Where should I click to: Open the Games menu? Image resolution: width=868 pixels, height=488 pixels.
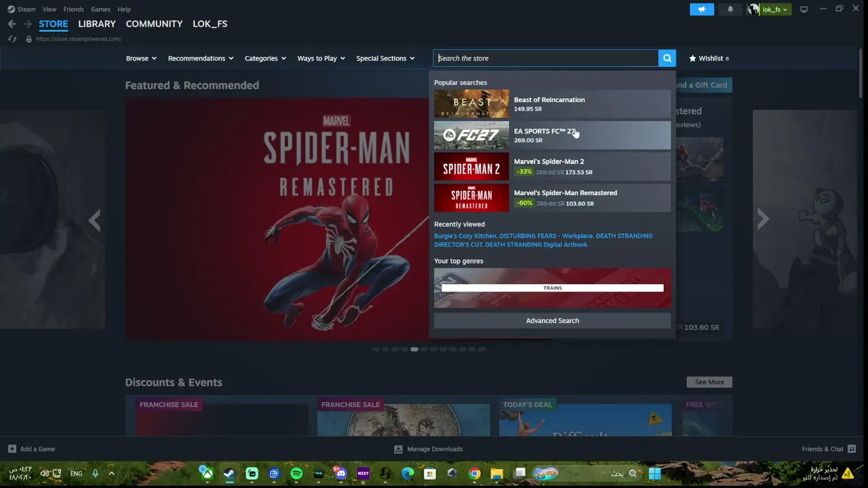tap(100, 9)
